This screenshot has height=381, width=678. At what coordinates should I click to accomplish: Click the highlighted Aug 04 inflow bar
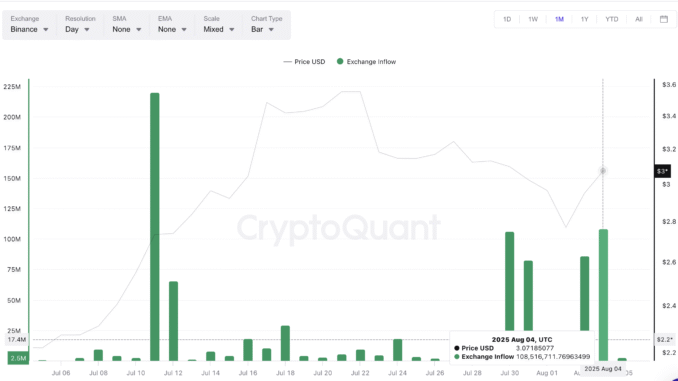603,295
